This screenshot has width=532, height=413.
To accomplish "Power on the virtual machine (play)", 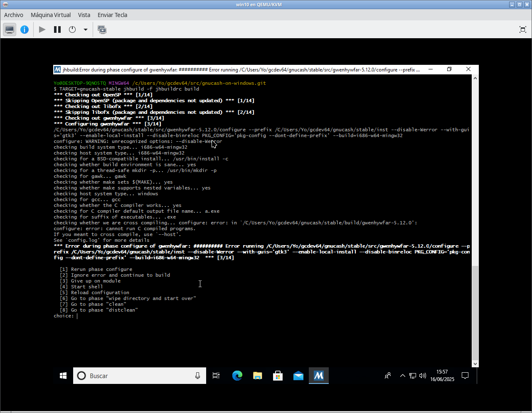I will point(42,29).
